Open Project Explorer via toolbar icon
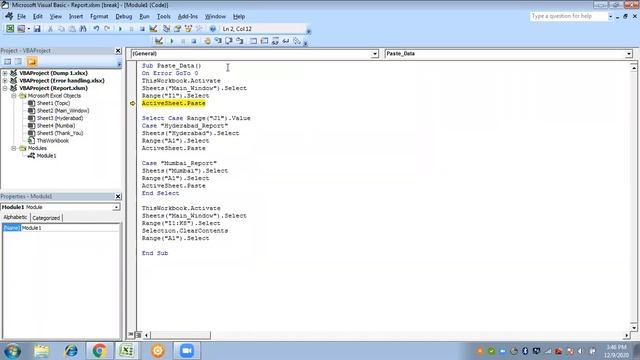The height and width of the screenshot is (360, 640). [x=166, y=29]
